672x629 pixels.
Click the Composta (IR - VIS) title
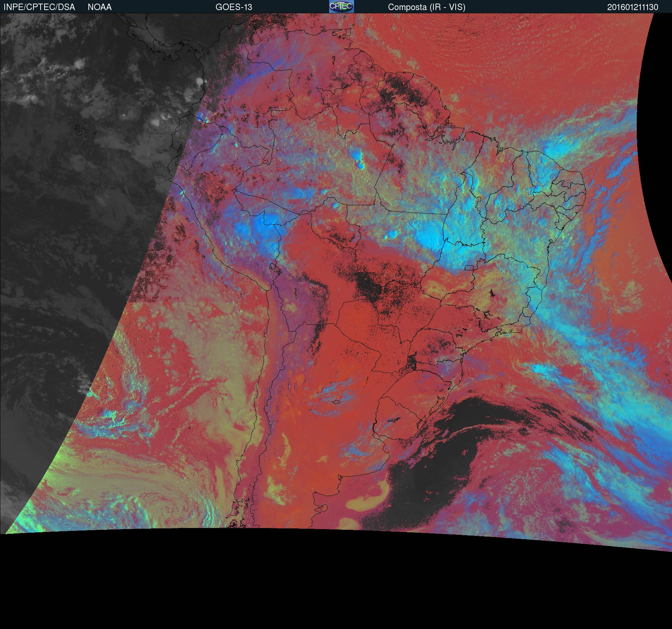point(427,7)
